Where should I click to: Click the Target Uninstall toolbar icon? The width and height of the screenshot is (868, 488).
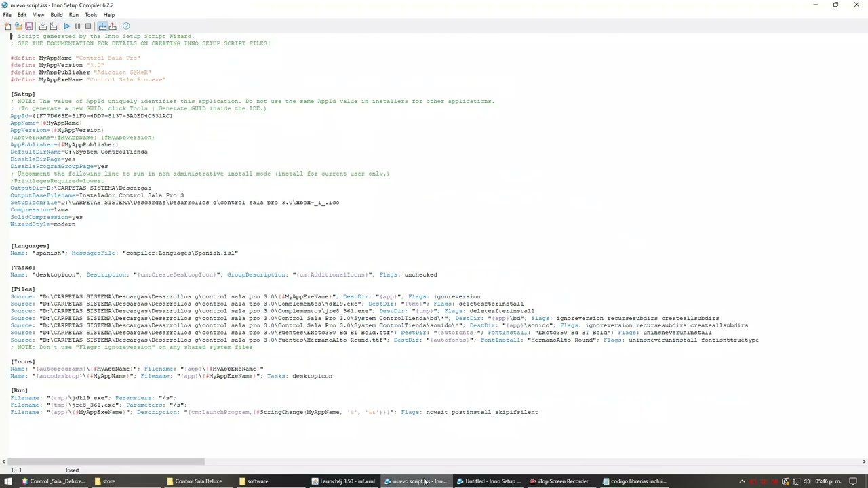coord(113,26)
